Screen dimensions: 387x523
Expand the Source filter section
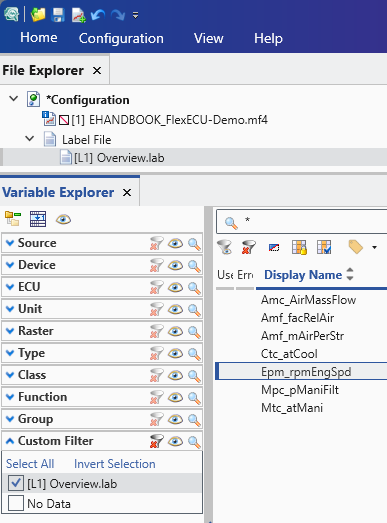pyautogui.click(x=10, y=243)
